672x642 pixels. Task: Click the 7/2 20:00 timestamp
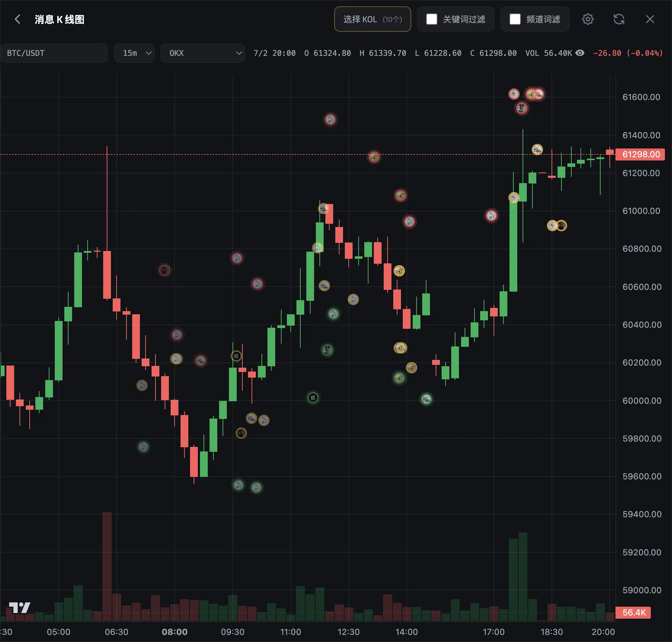pos(275,53)
